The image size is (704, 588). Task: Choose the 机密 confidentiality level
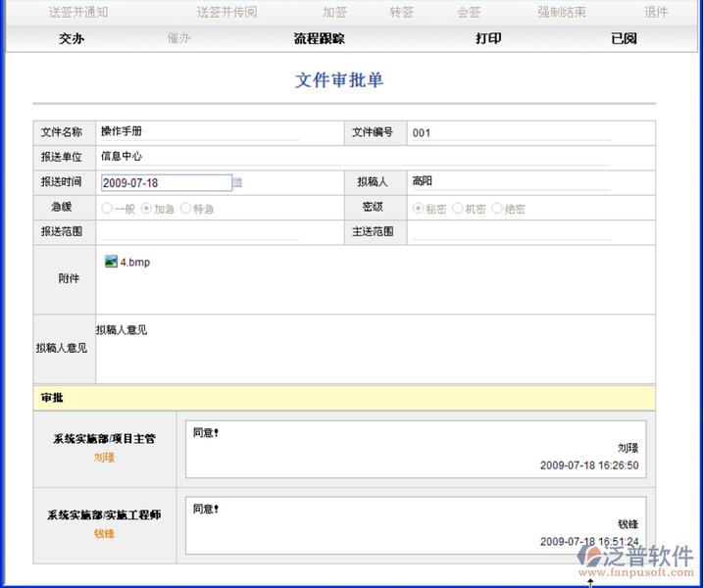pyautogui.click(x=457, y=209)
